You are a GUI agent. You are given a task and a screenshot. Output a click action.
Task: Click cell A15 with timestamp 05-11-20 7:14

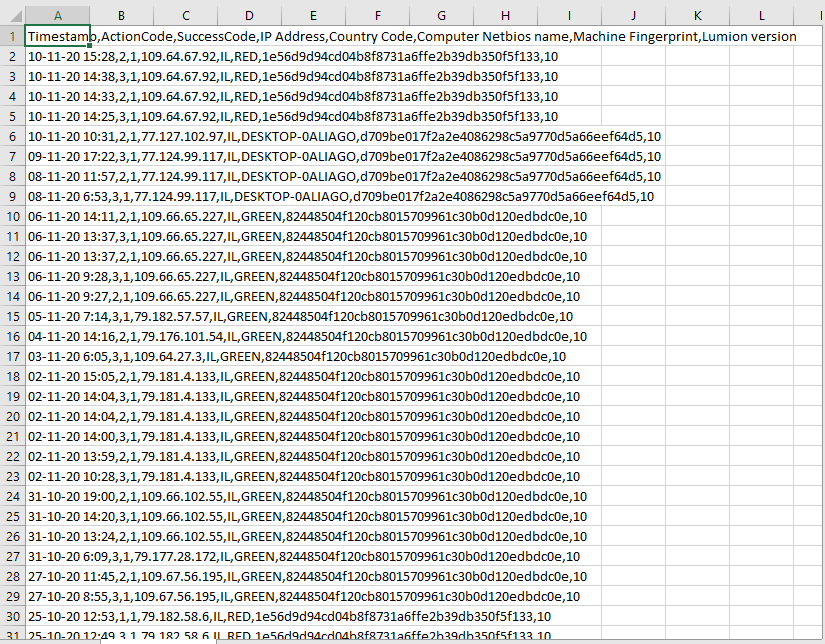(x=57, y=316)
